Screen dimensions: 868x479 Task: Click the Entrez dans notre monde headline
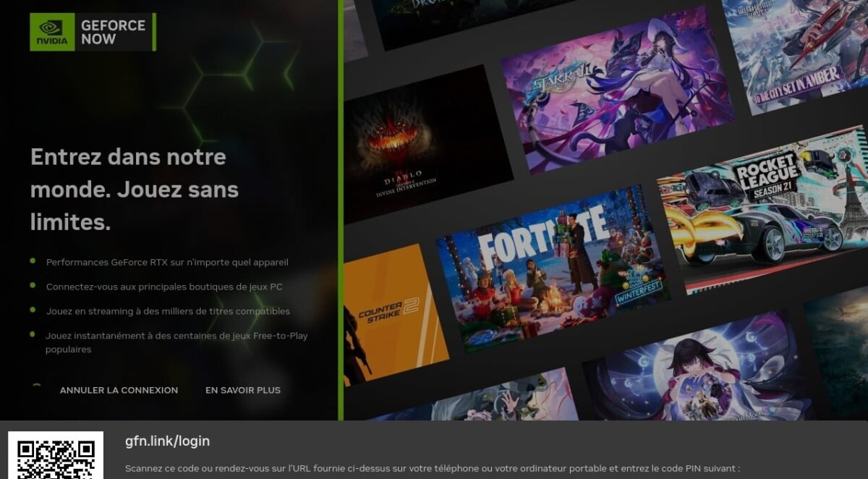134,190
